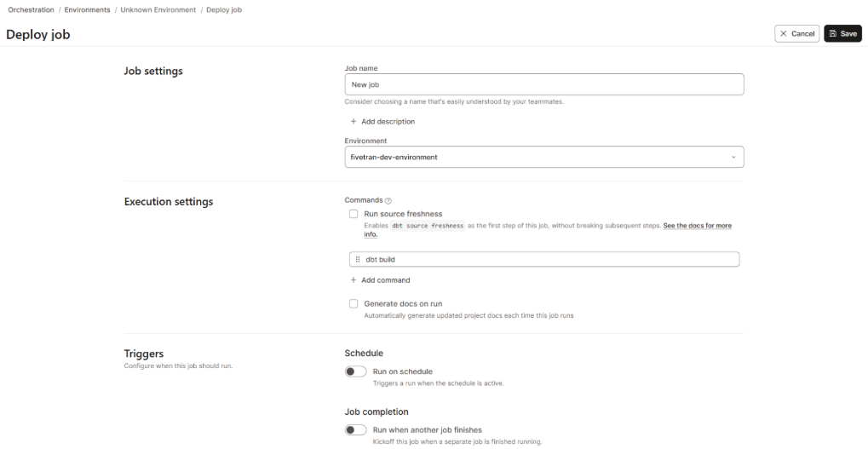Click the X icon in Cancel button
868x449 pixels.
[x=784, y=34]
